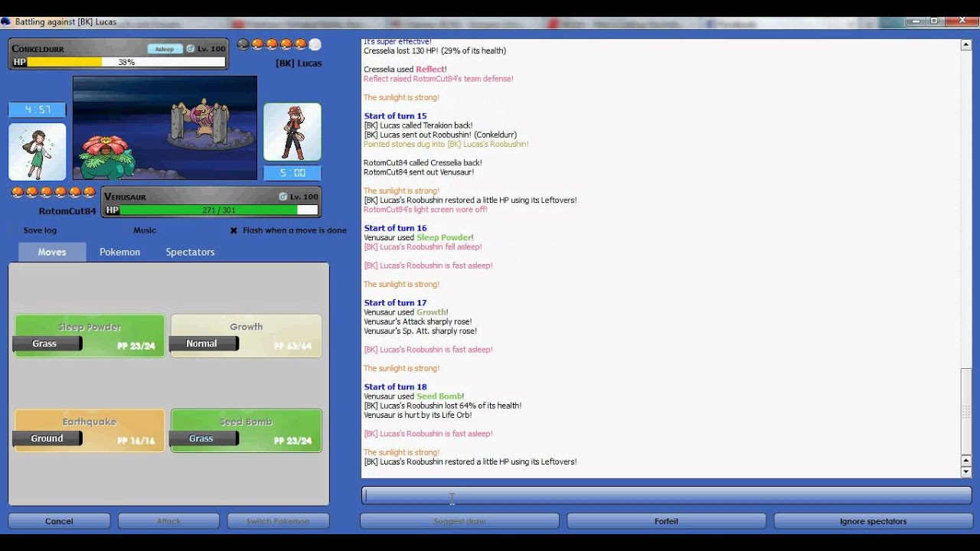Click the white empty pokeball above [BK] Lucas
The image size is (980, 551).
(x=315, y=44)
